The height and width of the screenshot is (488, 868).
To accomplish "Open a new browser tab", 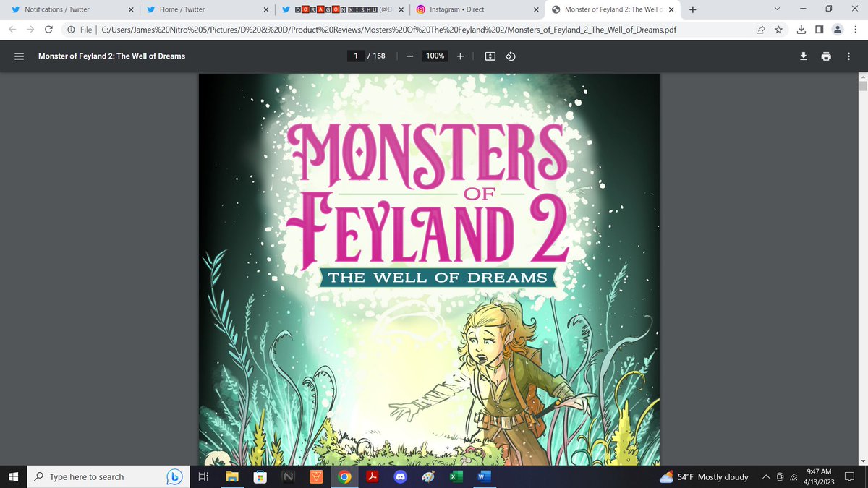I will click(693, 9).
